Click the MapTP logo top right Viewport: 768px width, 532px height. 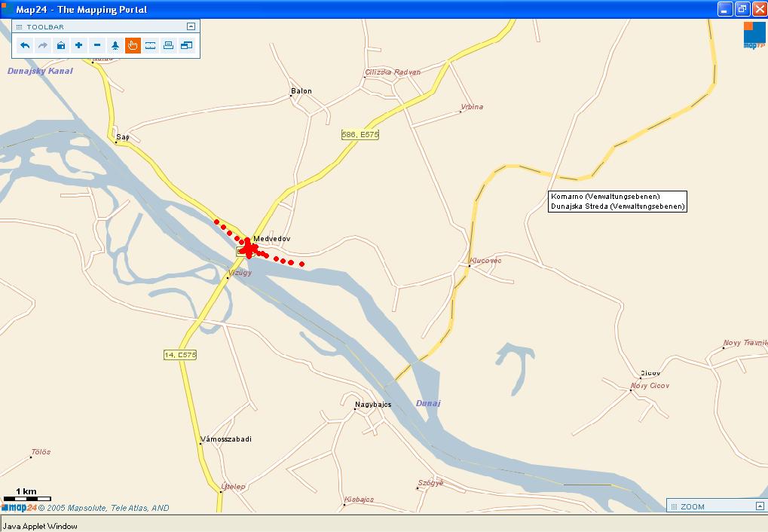coord(754,35)
